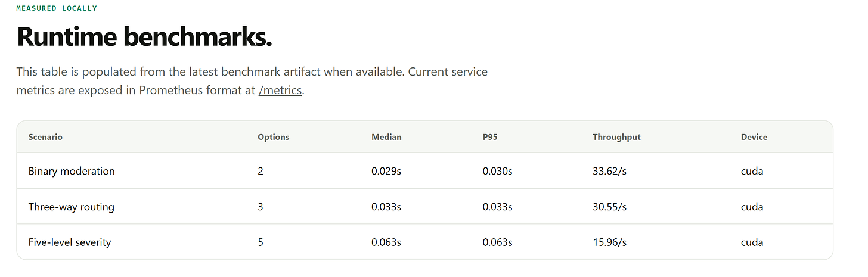Click the Throughput column header

(x=616, y=137)
